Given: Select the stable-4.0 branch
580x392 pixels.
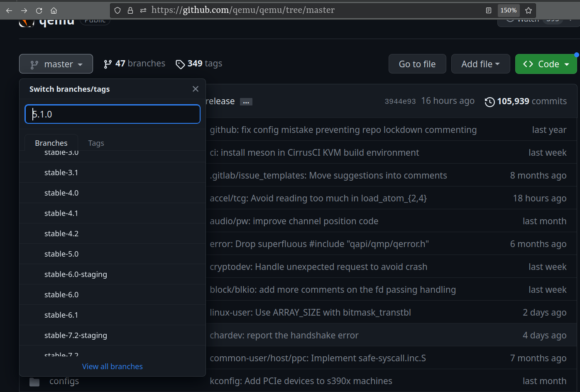Looking at the screenshot, I should click(x=113, y=193).
